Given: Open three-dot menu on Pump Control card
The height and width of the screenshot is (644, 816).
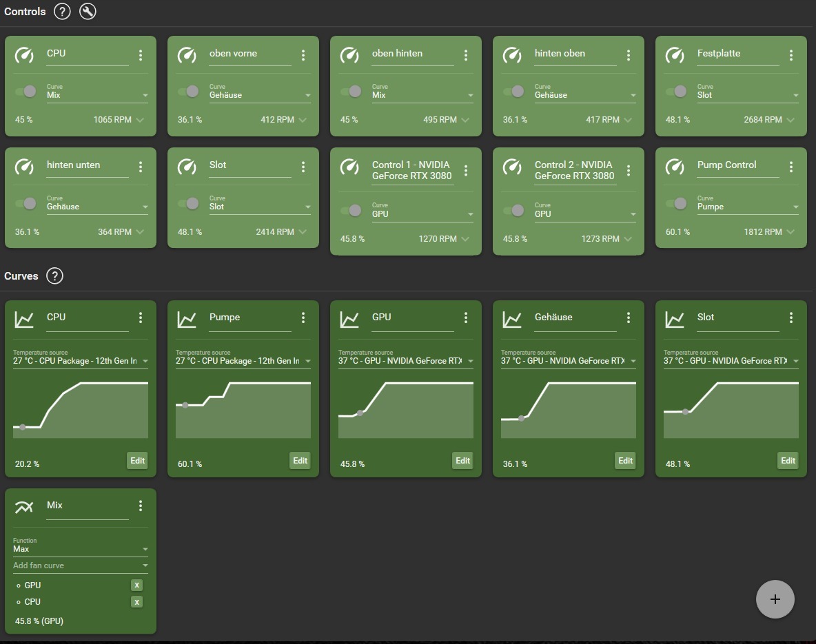Looking at the screenshot, I should 791,167.
